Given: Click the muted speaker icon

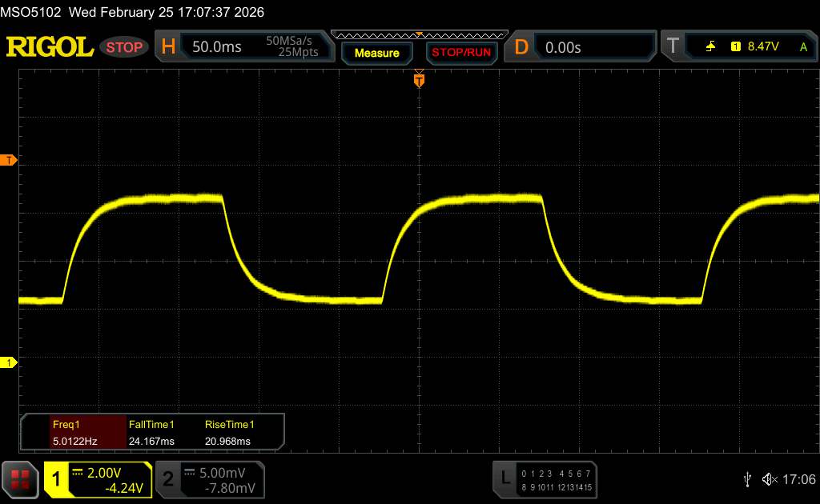Looking at the screenshot, I should click(770, 478).
